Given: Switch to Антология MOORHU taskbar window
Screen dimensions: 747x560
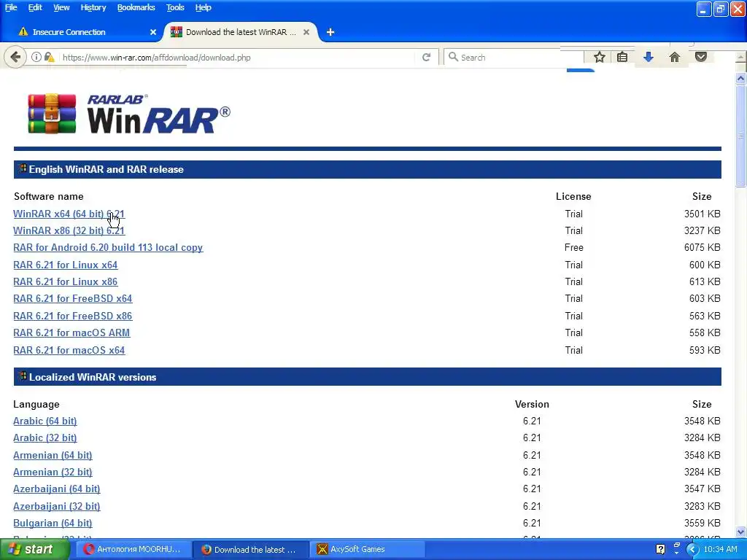Looking at the screenshot, I should [133, 550].
